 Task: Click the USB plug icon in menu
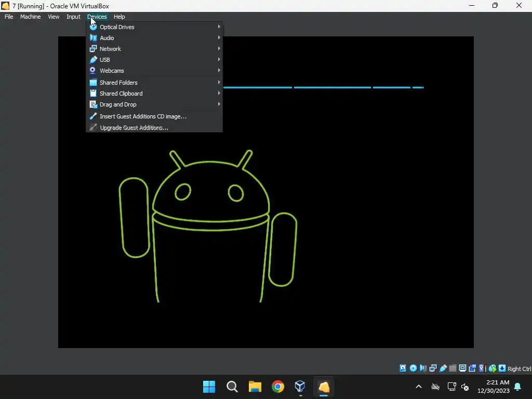pyautogui.click(x=94, y=60)
